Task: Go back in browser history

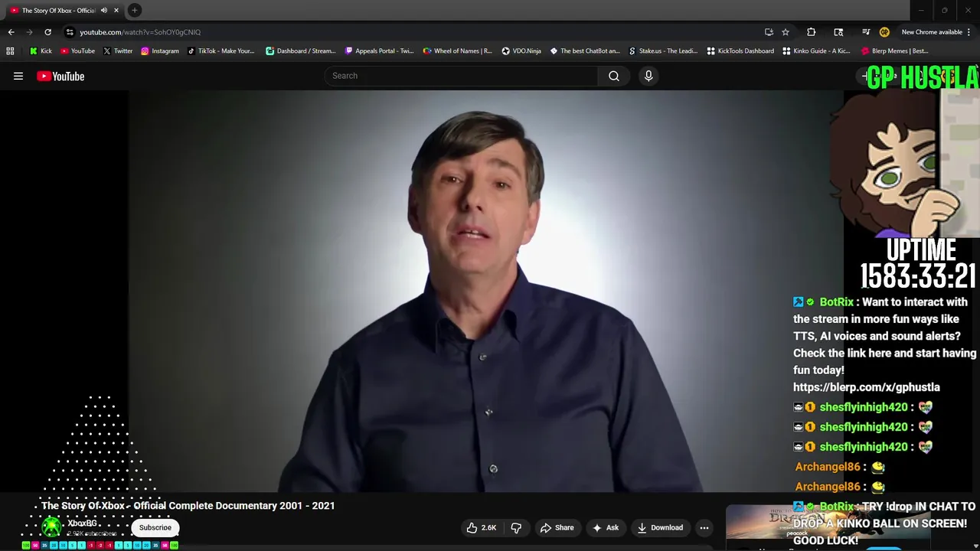Action: pos(11,32)
